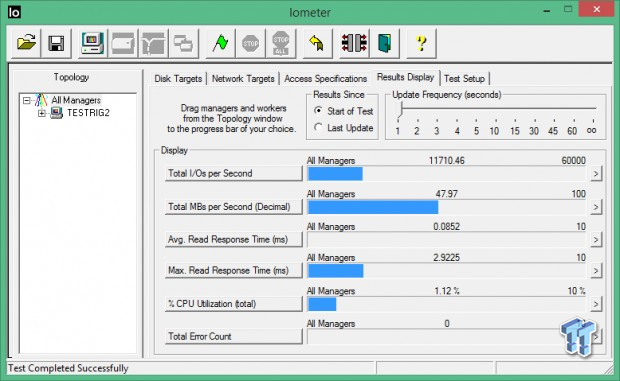Screen dimensions: 620x381
Task: Click the Max. Read Response progress bar
Action: pos(447,271)
